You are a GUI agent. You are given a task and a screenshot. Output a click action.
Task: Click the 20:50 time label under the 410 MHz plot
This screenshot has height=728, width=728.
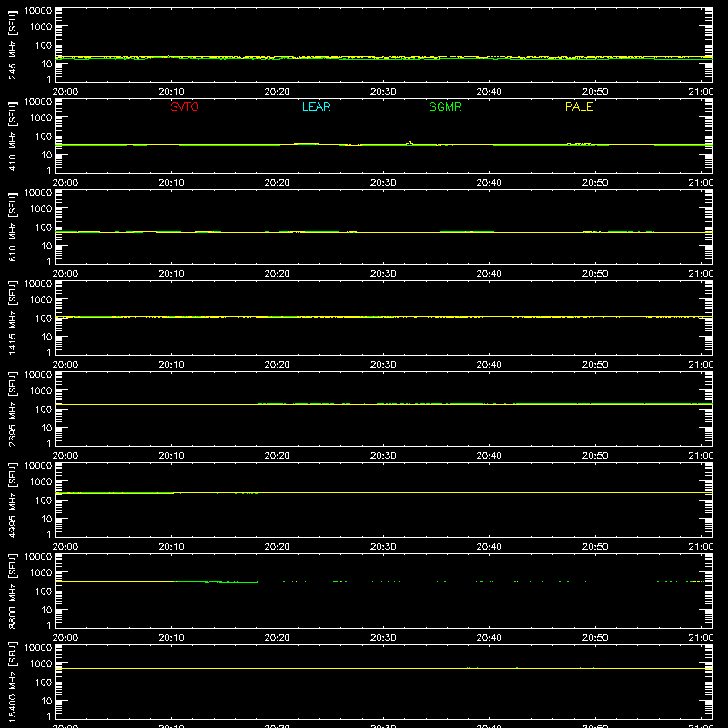coord(595,183)
